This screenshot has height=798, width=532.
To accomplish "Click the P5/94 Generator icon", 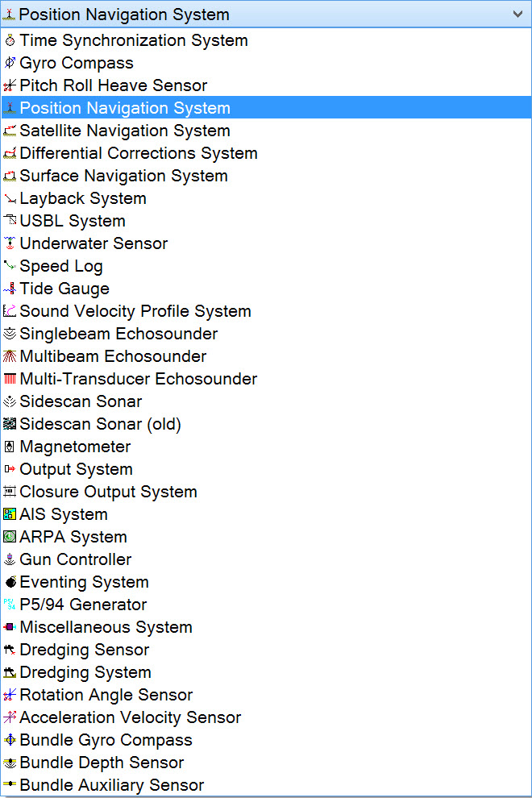I will point(10,605).
